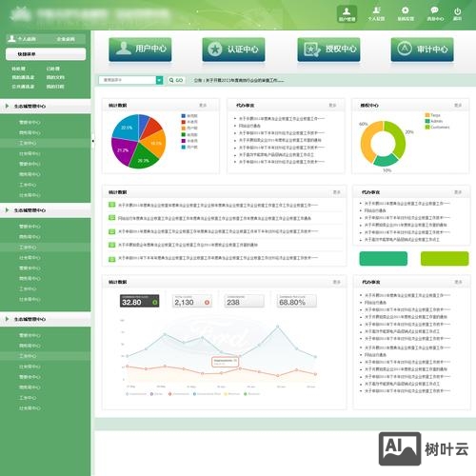Click the certificate icon on 授权中心

point(311,50)
